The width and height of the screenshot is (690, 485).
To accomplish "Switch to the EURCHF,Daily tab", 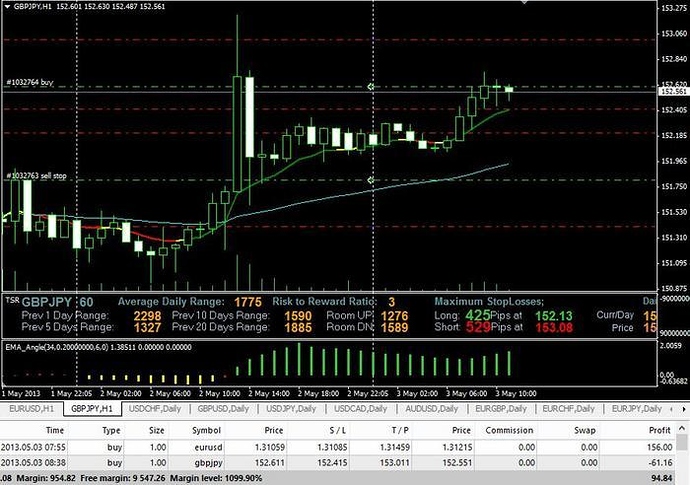I will click(568, 408).
